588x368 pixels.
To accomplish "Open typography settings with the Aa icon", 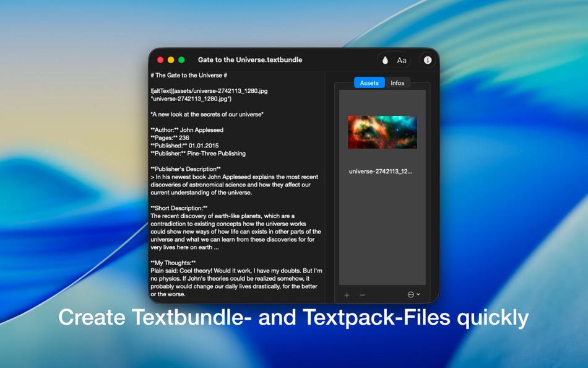I will tap(401, 60).
